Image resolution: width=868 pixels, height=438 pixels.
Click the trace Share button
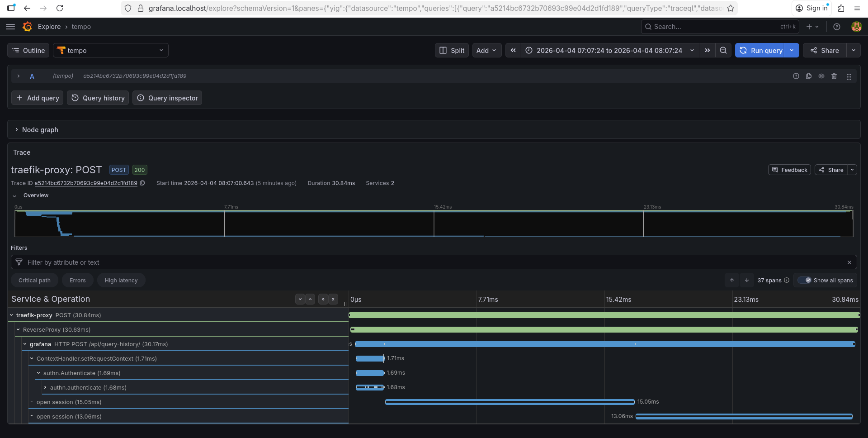831,170
